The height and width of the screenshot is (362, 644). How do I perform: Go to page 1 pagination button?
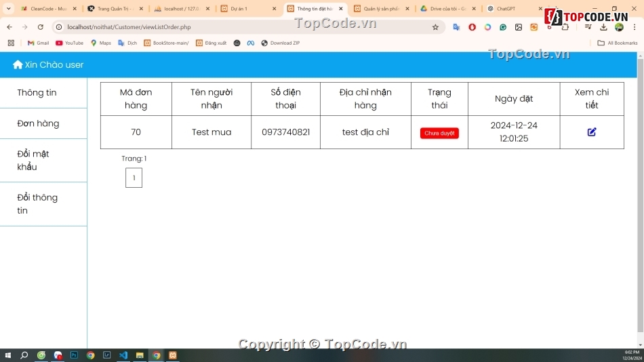point(134,178)
